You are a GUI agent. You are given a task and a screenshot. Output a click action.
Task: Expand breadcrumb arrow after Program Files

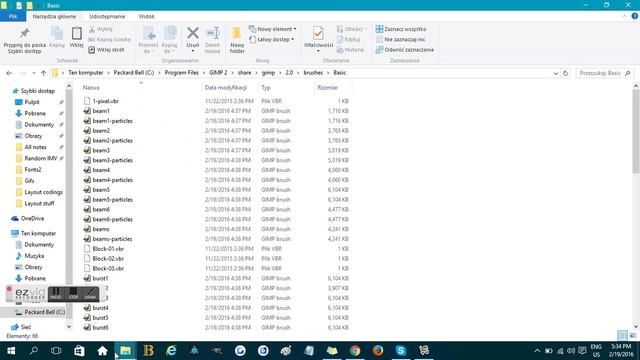click(204, 73)
